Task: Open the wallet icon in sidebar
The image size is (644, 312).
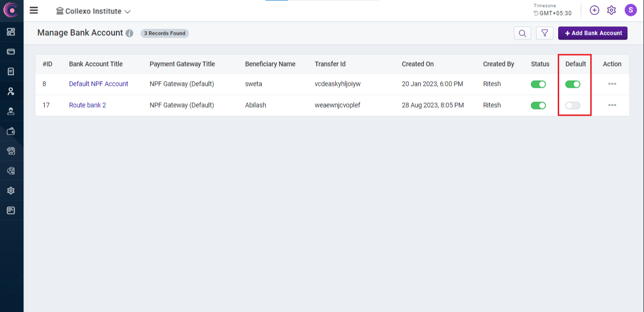Action: [11, 131]
